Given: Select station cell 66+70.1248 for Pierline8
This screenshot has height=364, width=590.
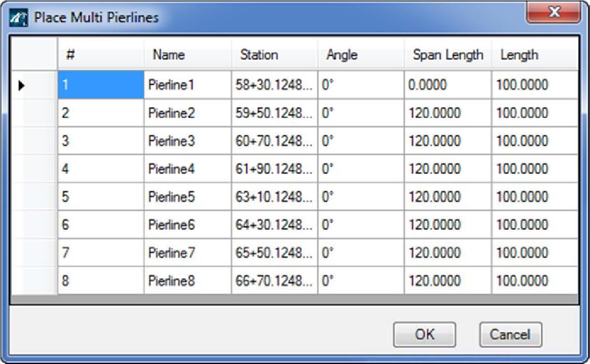Looking at the screenshot, I should pyautogui.click(x=274, y=281).
